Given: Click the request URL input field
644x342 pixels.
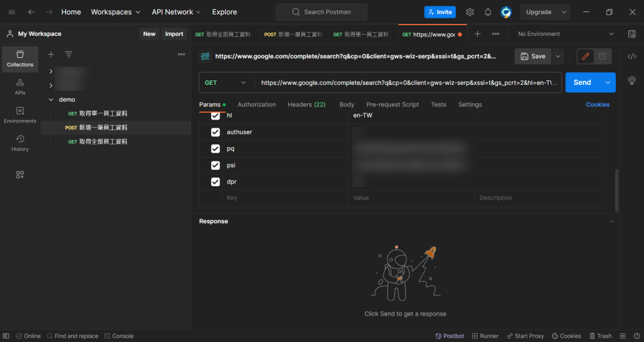Looking at the screenshot, I should click(x=408, y=82).
